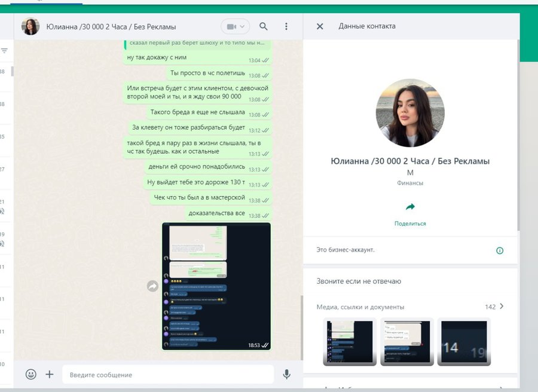This screenshot has height=392, width=538.
Task: Start a video call with Юлианна
Action: tap(231, 27)
